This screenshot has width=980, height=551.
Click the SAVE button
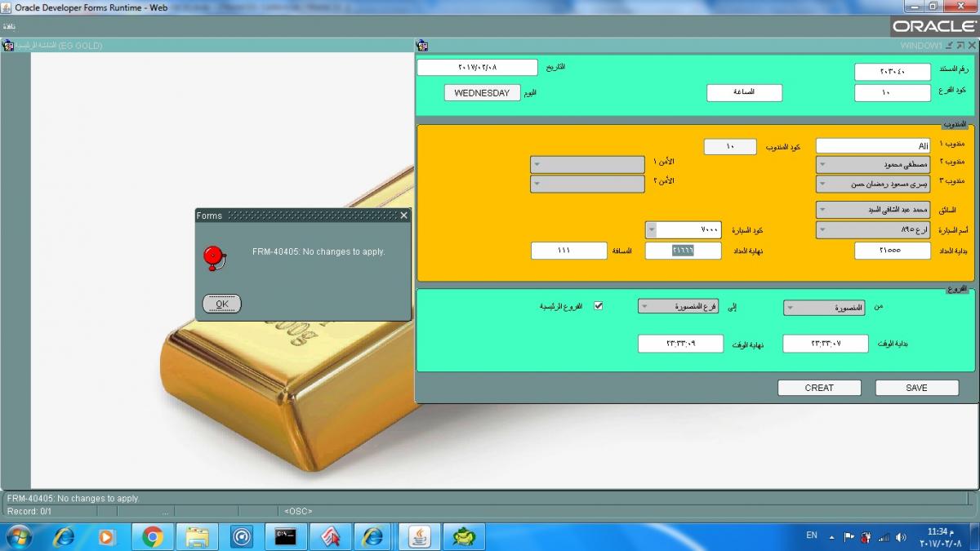click(x=916, y=388)
